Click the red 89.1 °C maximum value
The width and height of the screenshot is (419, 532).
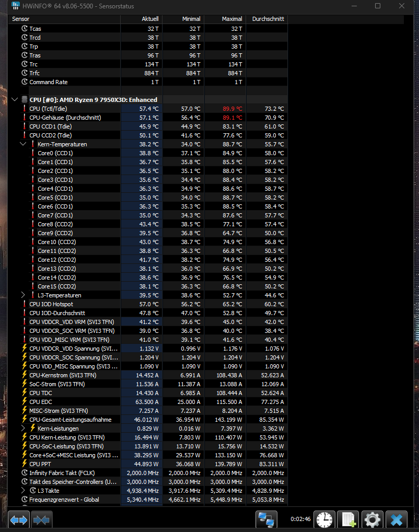(232, 118)
